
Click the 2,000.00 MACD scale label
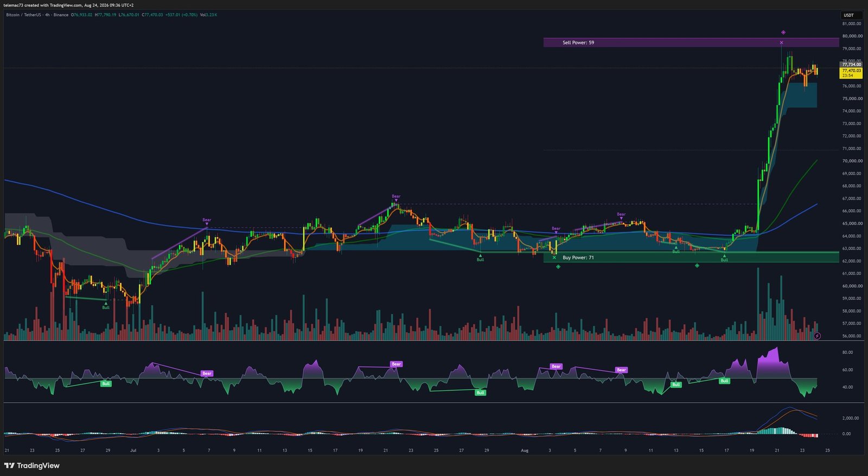(850, 418)
